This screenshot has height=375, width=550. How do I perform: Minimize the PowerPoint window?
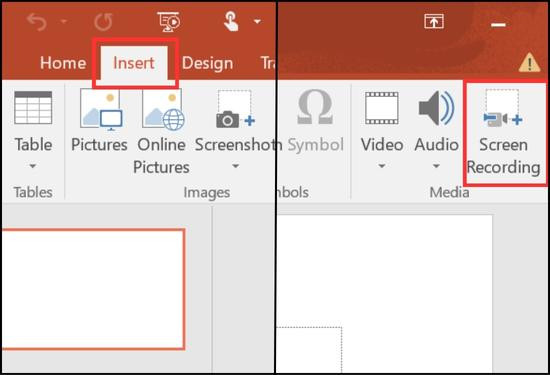click(498, 25)
